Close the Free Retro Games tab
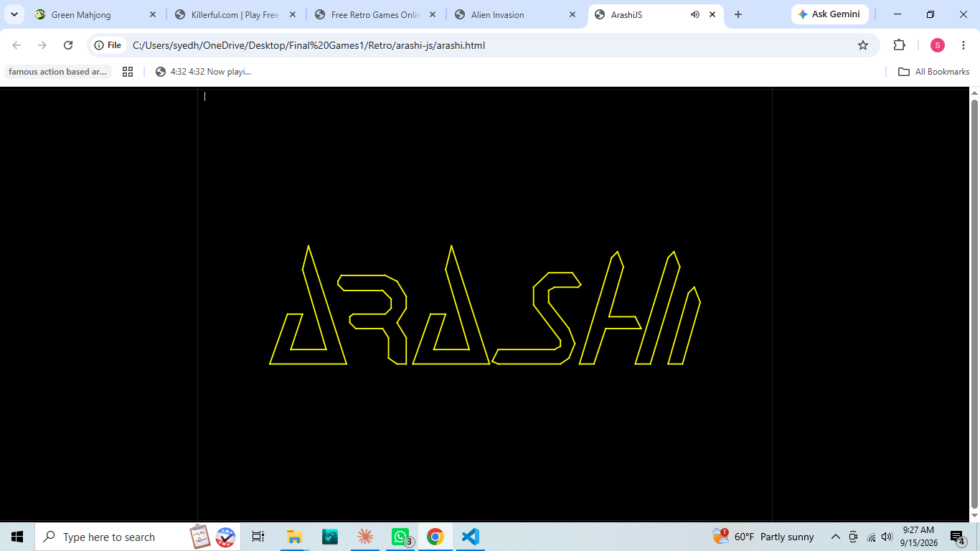 click(432, 14)
